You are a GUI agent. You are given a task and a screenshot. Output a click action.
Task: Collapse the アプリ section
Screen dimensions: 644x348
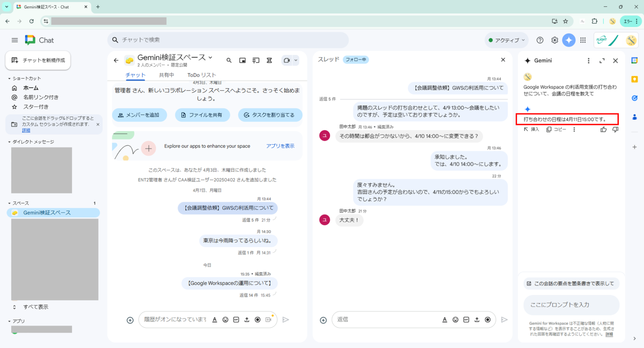pyautogui.click(x=9, y=321)
